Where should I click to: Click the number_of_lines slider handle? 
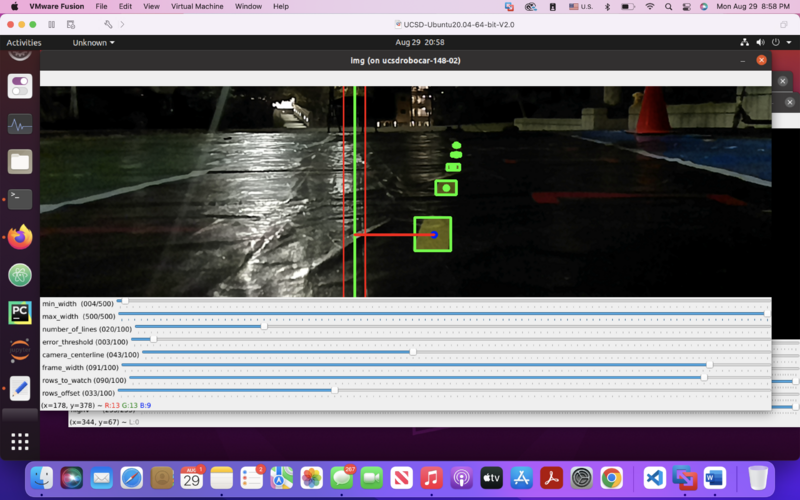click(x=264, y=326)
